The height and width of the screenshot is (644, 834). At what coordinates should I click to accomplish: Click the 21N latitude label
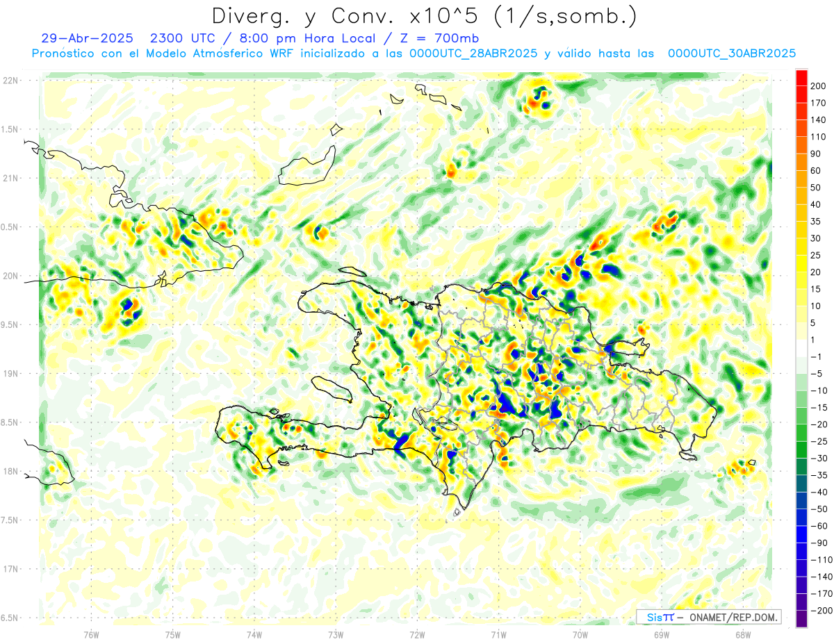pos(10,178)
